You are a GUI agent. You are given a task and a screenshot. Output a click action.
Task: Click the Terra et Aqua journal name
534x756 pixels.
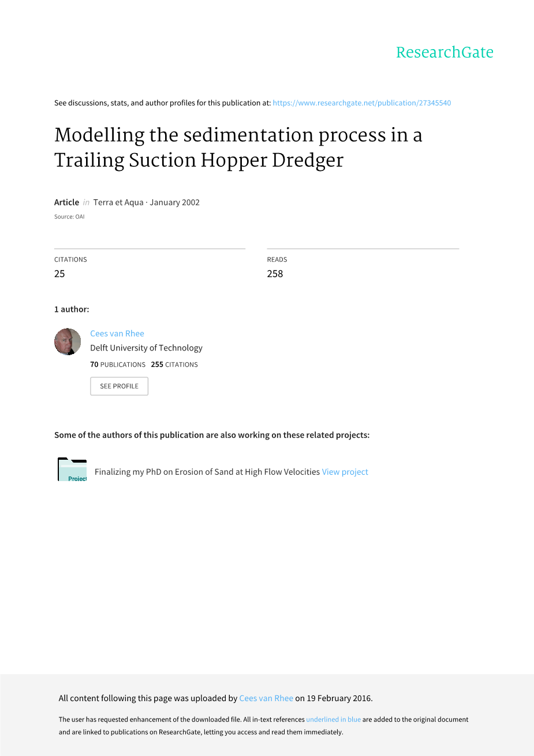[x=118, y=202]
